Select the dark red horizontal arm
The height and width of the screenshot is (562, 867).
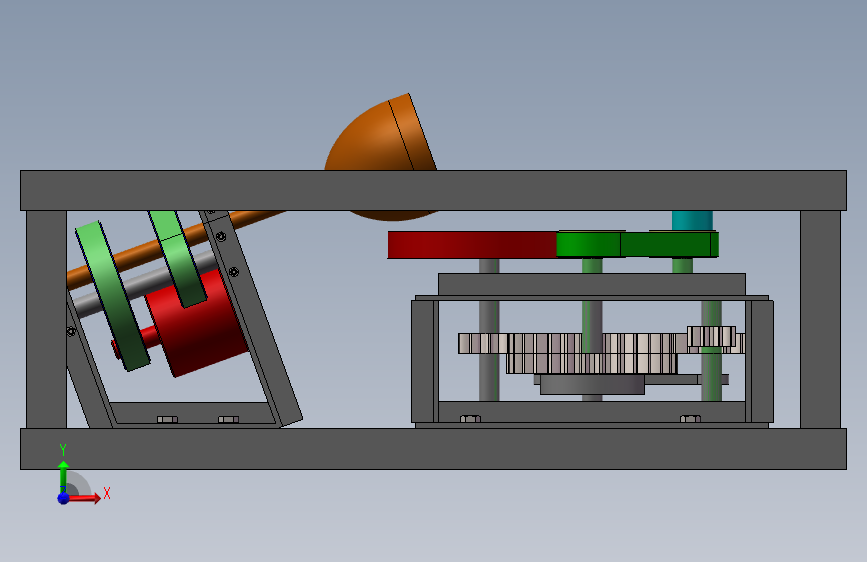tap(472, 245)
